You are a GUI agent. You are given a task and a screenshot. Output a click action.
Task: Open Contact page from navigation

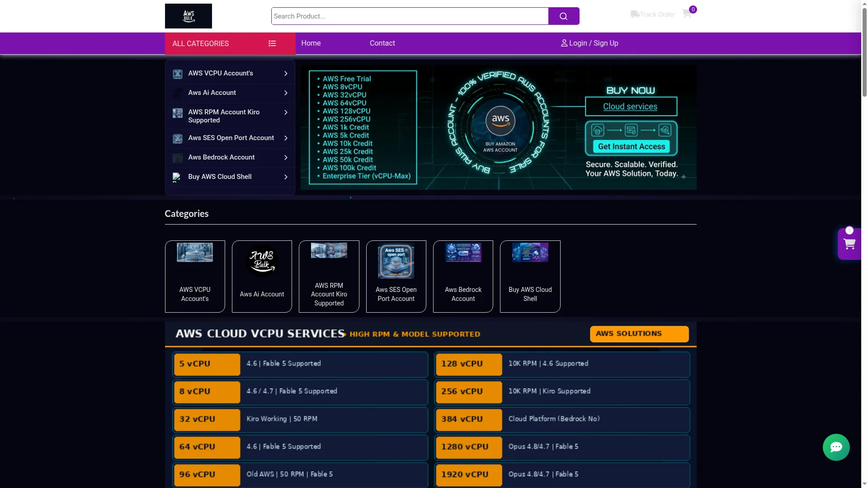pyautogui.click(x=382, y=43)
